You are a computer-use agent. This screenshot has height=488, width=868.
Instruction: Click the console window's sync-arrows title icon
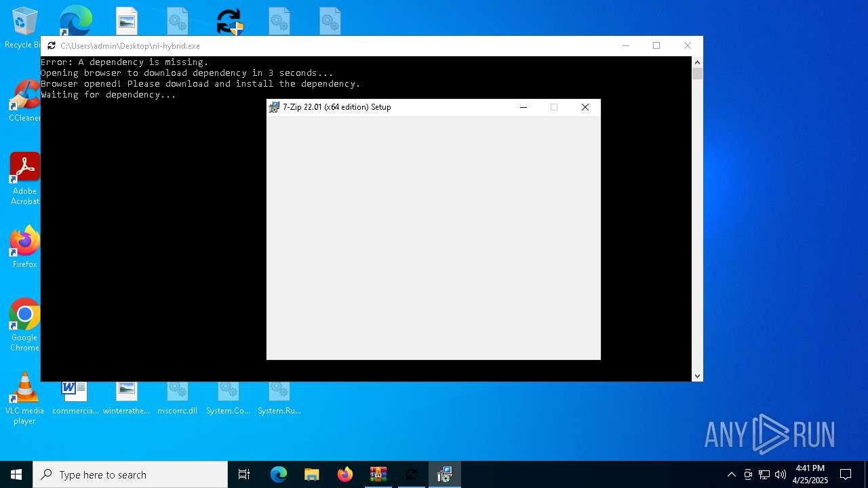coord(52,46)
